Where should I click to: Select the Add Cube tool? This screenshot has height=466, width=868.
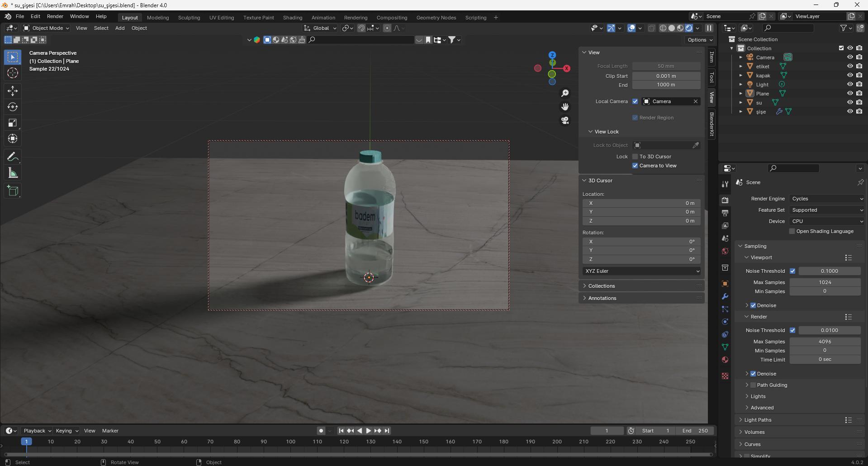point(13,191)
